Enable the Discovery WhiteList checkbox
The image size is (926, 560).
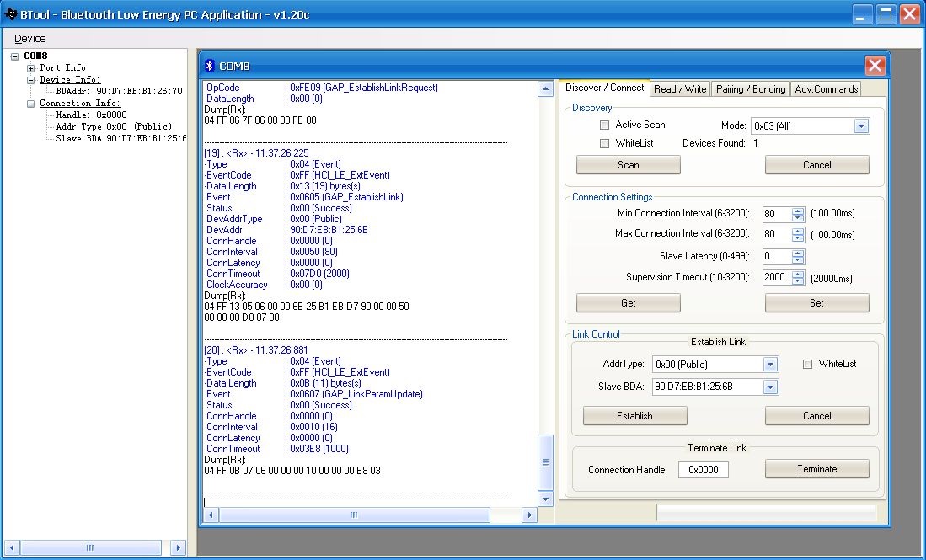pyautogui.click(x=604, y=143)
